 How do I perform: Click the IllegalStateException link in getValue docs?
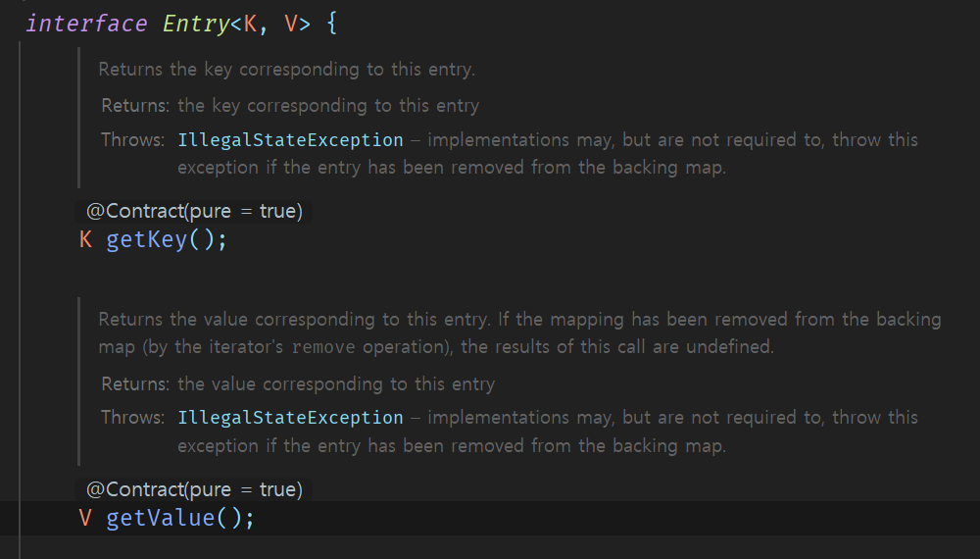pos(291,418)
